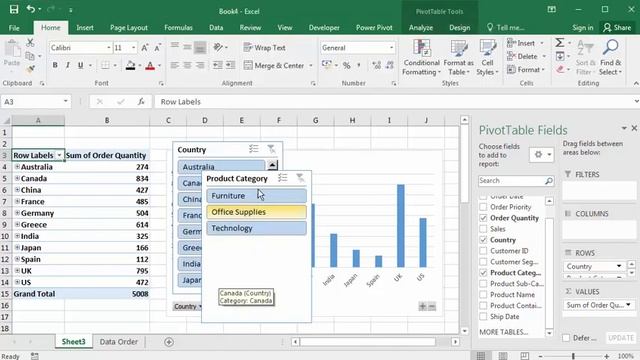Open Format as Table gallery
The width and height of the screenshot is (640, 360).
[x=458, y=58]
